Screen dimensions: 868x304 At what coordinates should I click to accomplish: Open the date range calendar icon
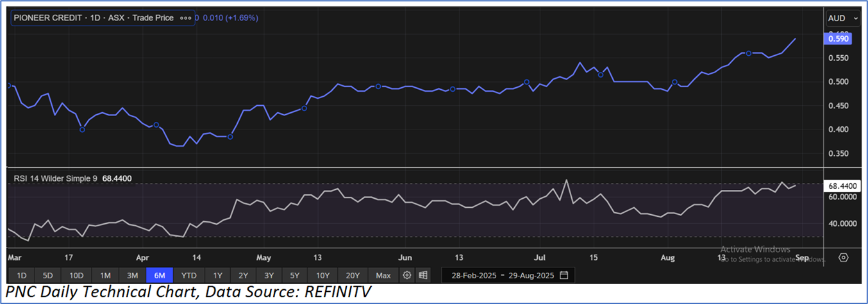(x=564, y=275)
